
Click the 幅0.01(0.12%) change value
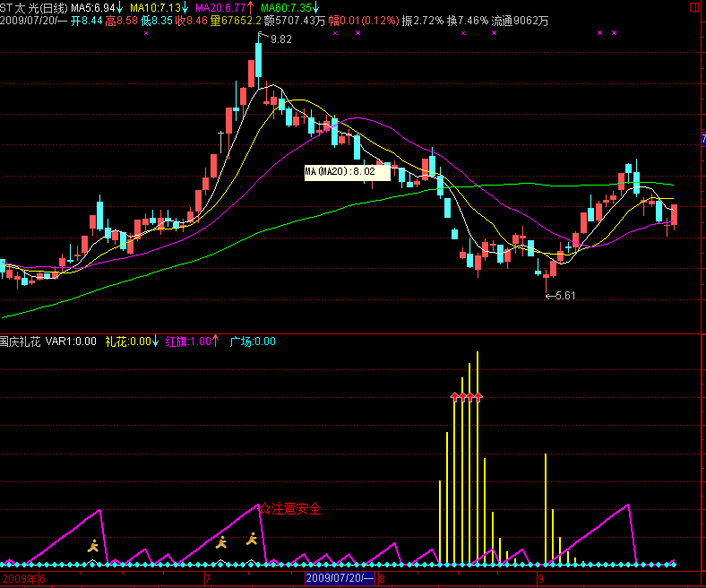coord(364,21)
